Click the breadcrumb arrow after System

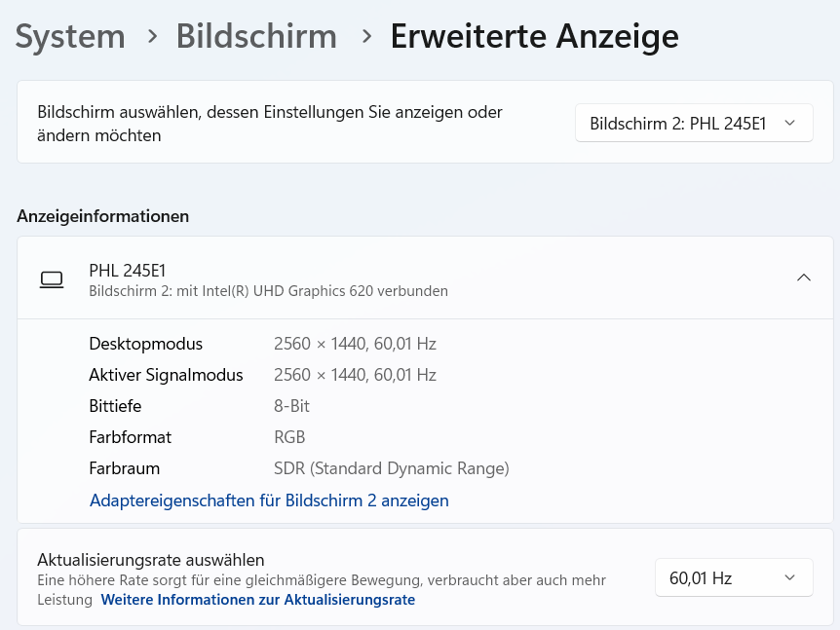152,36
